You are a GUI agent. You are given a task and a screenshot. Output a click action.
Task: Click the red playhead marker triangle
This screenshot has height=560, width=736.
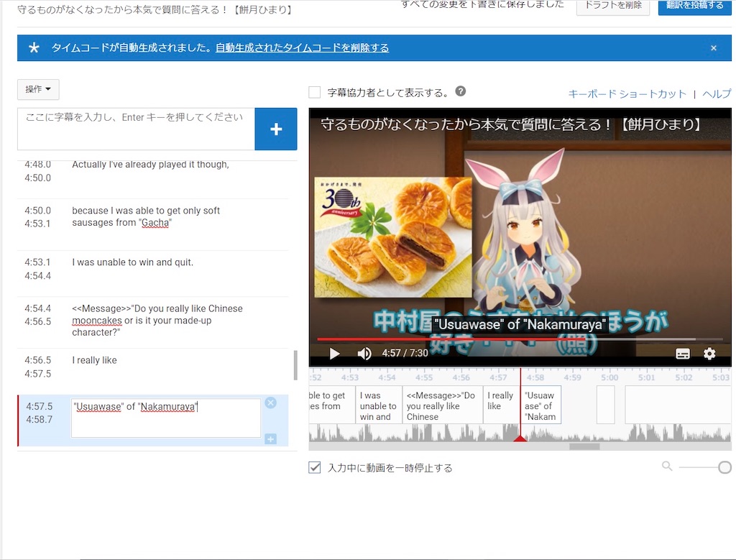[520, 439]
